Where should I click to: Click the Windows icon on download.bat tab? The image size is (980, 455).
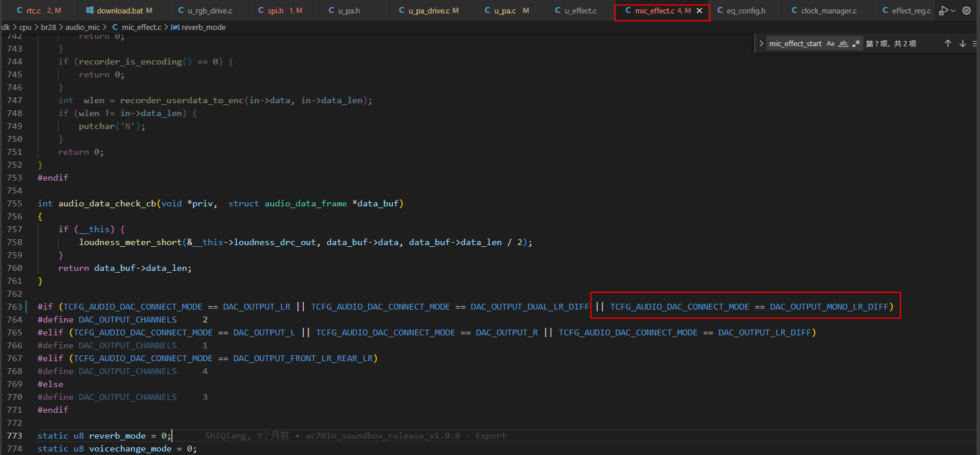[x=90, y=11]
